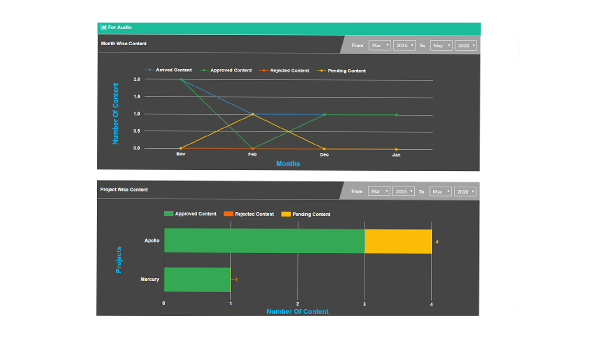
Task: Click the Approved Content point at Dec
Action: [x=324, y=114]
